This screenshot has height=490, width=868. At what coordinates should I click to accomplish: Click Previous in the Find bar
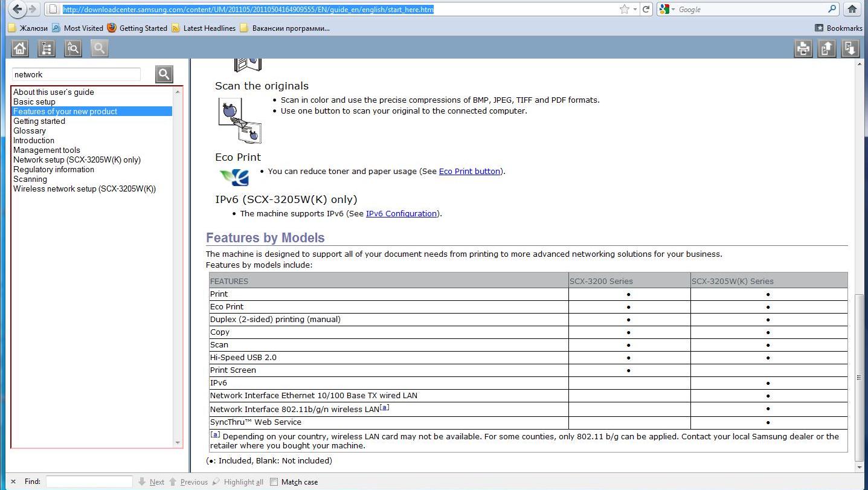pyautogui.click(x=188, y=482)
